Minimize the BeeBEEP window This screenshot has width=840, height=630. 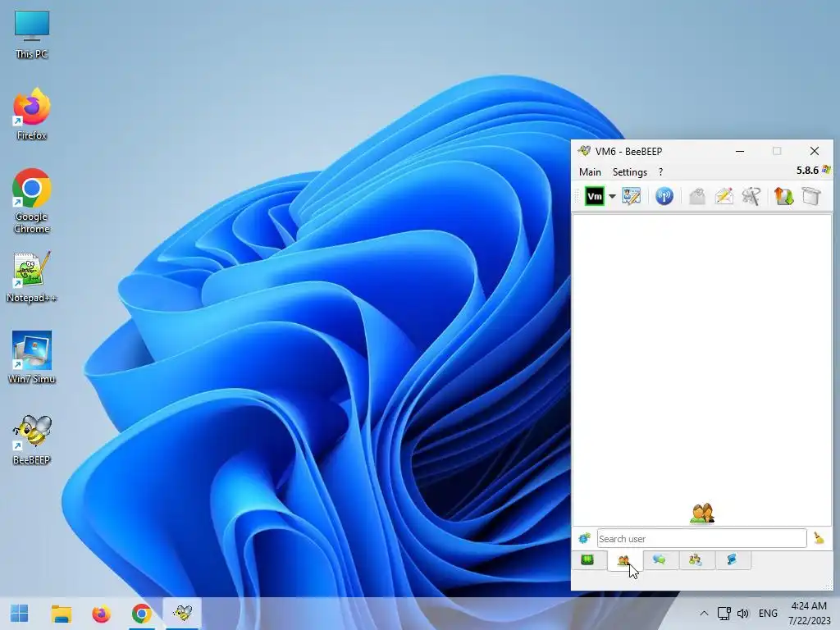(x=740, y=151)
